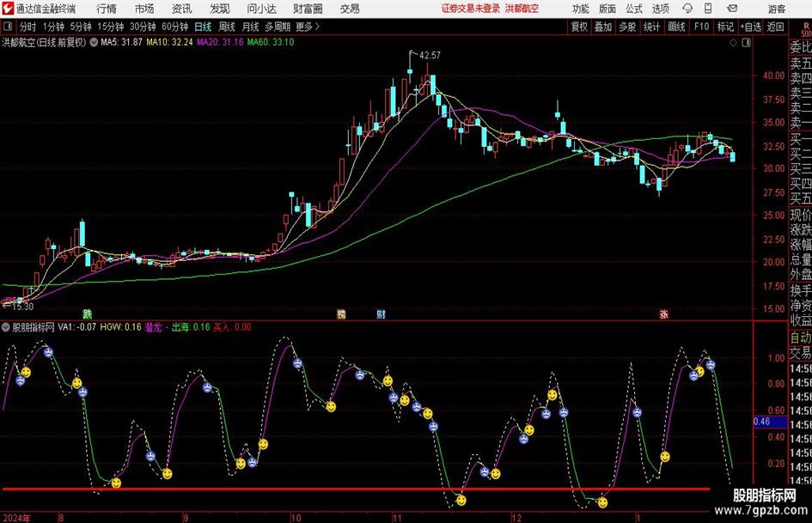Open the 市场 menu
Image resolution: width=812 pixels, height=523 pixels.
pos(144,9)
